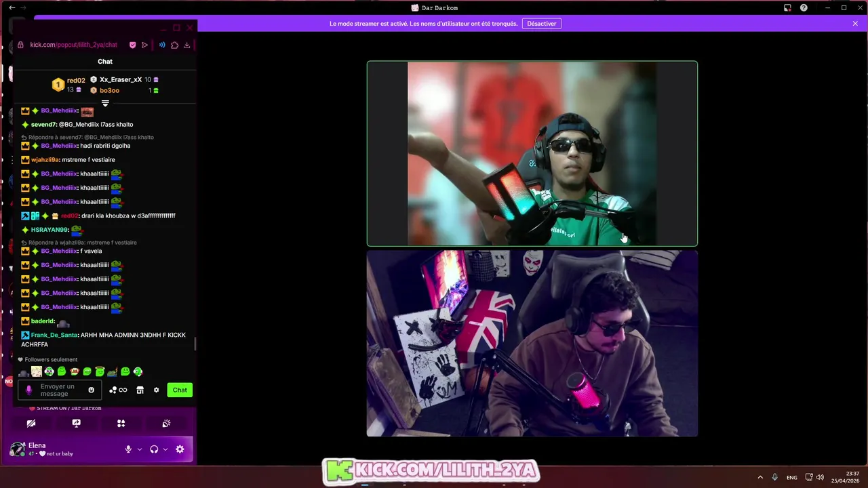Click the Dar Darkom title in title bar

439,7
